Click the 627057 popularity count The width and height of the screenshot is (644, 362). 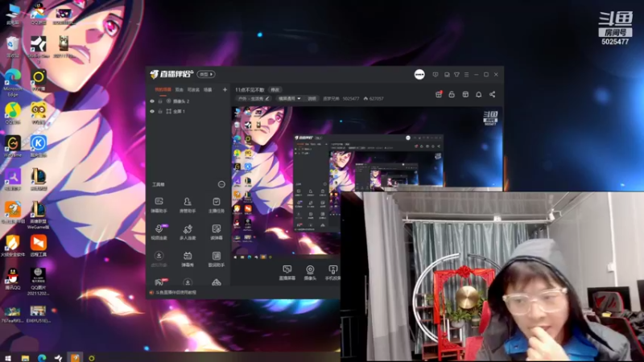click(x=376, y=98)
